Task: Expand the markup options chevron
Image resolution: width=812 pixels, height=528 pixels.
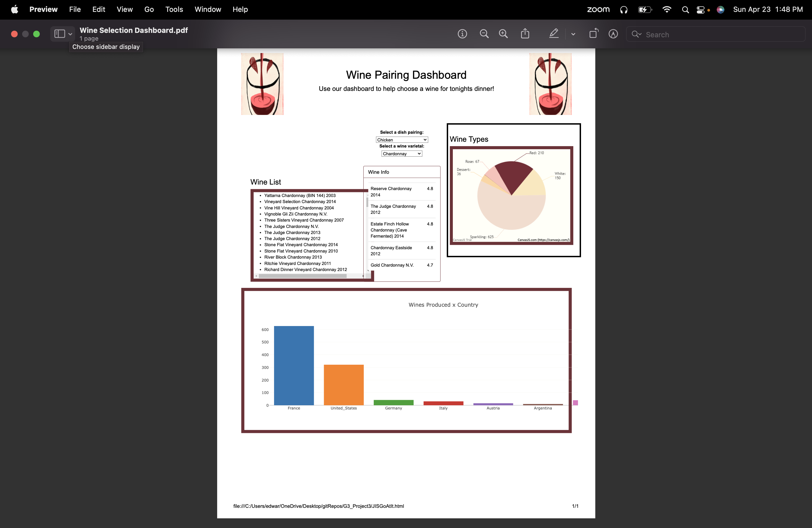Action: click(x=573, y=34)
